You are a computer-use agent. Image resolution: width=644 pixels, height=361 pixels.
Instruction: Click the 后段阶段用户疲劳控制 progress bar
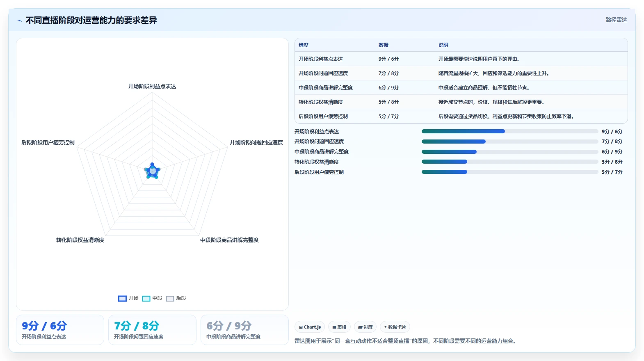point(510,172)
